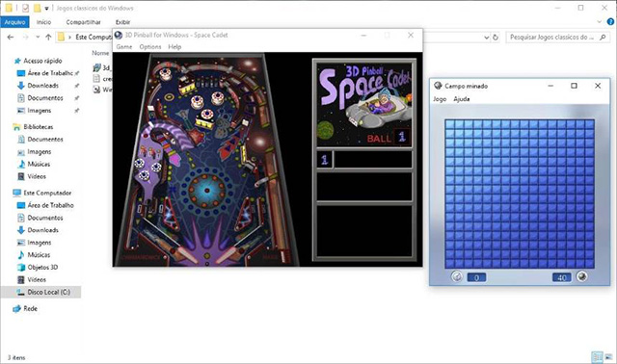Click the Arquivo tab in File Explorer
This screenshot has height=364, width=617.
pyautogui.click(x=14, y=22)
